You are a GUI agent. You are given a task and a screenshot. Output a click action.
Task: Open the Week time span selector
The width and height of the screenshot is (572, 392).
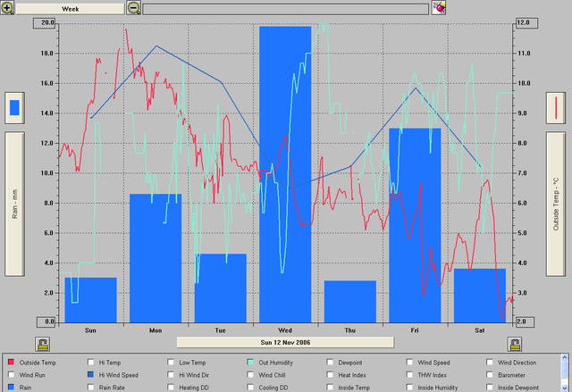click(x=70, y=8)
